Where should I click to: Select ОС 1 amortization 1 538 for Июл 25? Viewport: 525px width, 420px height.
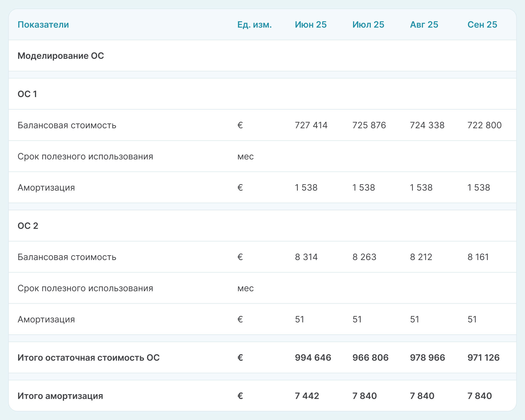tap(363, 188)
